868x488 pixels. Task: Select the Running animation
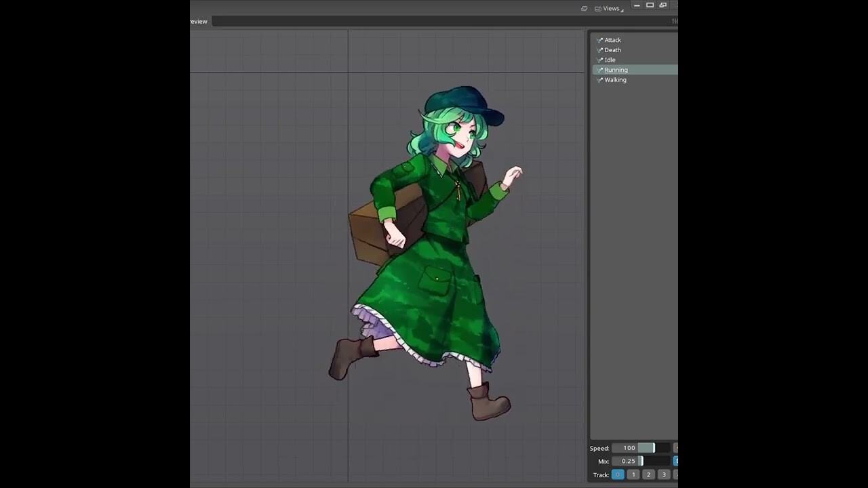point(616,69)
